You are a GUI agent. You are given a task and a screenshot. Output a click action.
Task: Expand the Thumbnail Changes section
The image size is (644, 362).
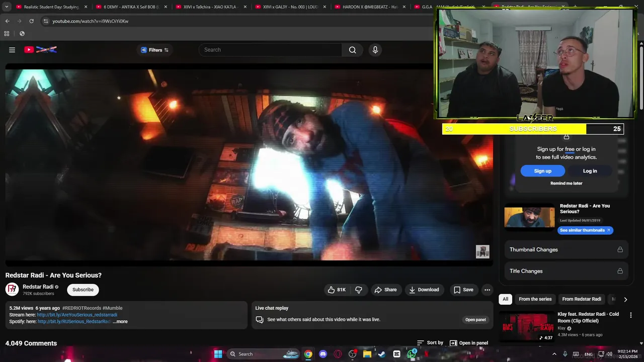[x=566, y=249]
